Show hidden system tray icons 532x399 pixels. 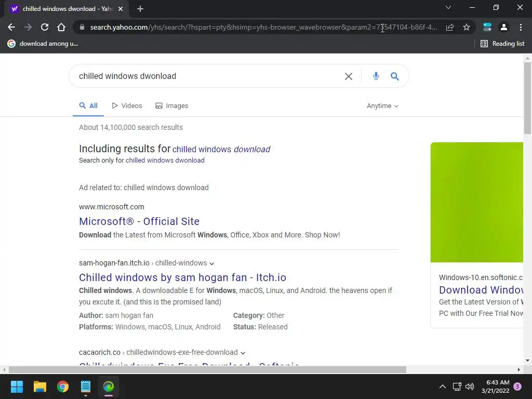pyautogui.click(x=443, y=387)
